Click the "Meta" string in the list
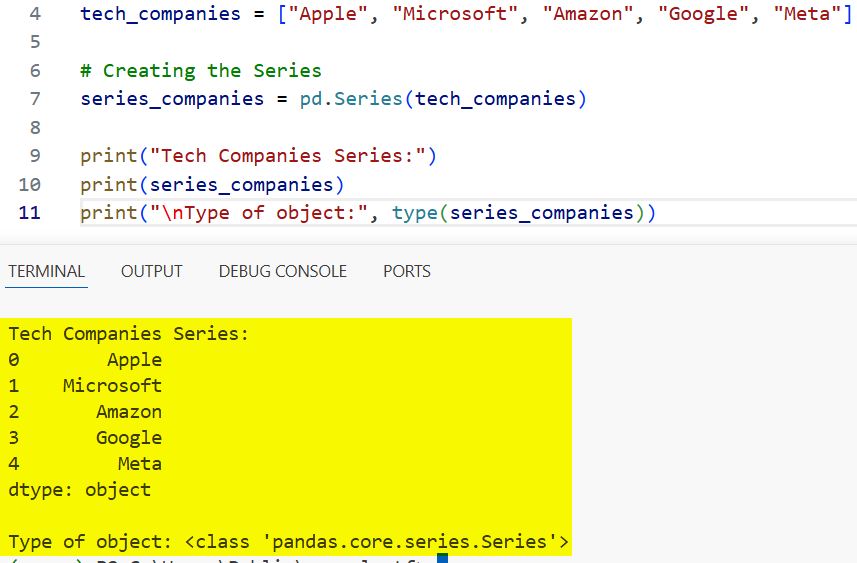 tap(807, 13)
